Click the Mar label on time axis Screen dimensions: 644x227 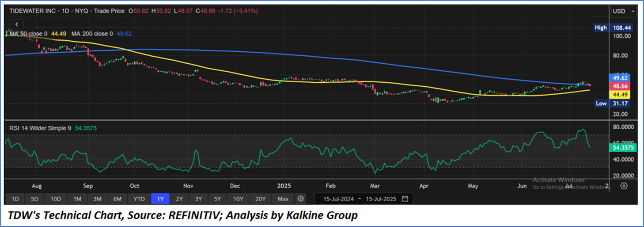pyautogui.click(x=375, y=186)
